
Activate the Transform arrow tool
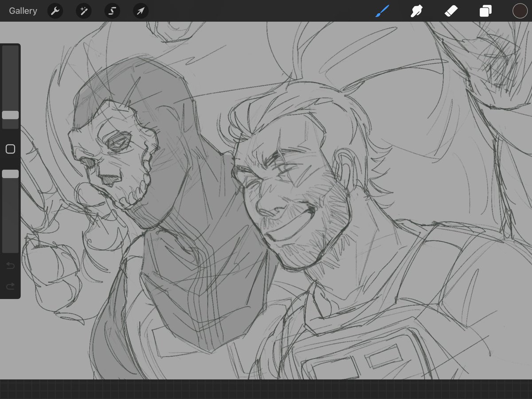pyautogui.click(x=141, y=11)
